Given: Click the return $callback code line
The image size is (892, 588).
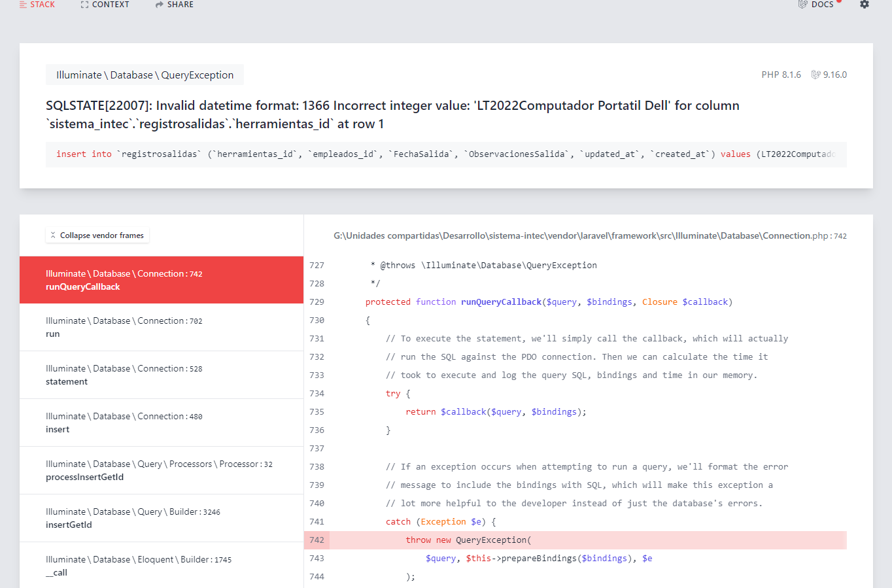Looking at the screenshot, I should click(496, 412).
